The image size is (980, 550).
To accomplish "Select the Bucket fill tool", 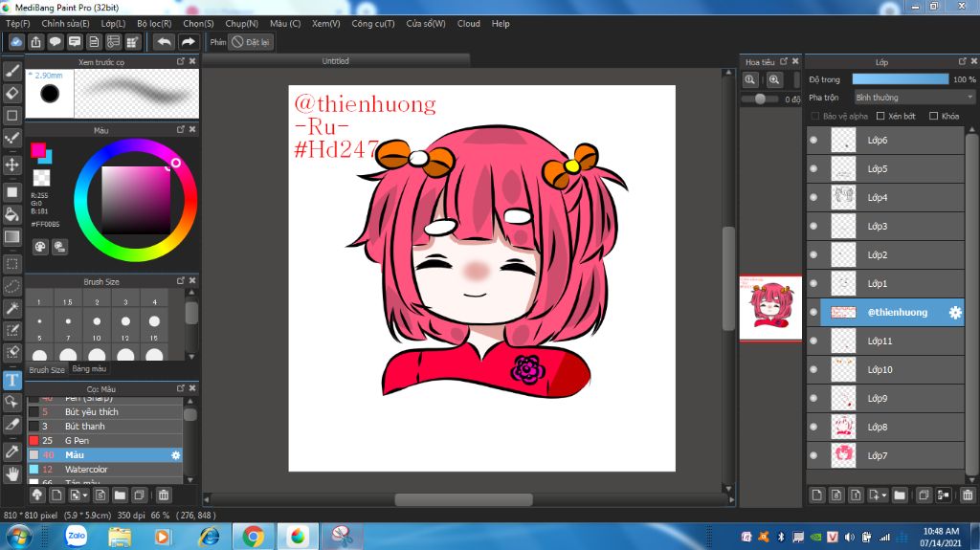I will point(11,214).
